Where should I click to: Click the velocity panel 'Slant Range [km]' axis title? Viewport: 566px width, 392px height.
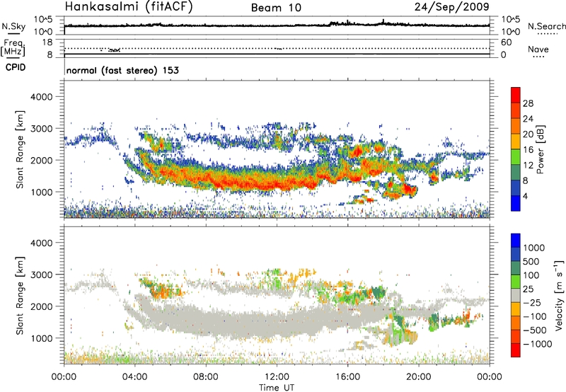20,295
